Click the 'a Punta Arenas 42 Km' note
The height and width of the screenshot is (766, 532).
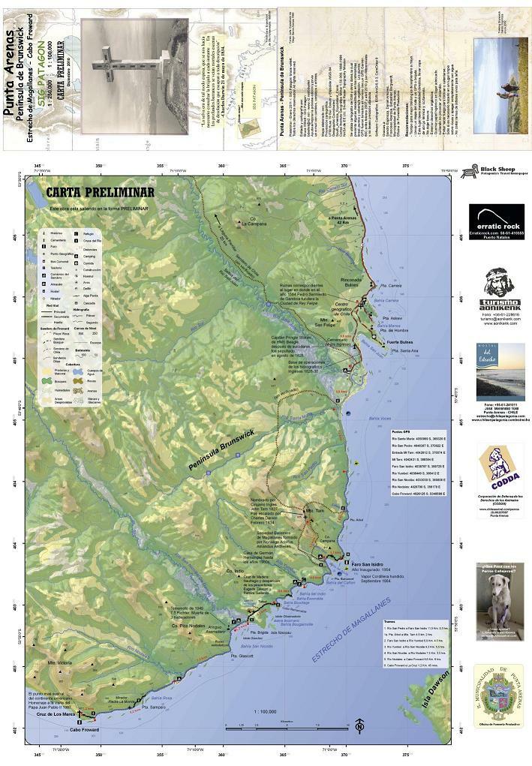tap(343, 220)
